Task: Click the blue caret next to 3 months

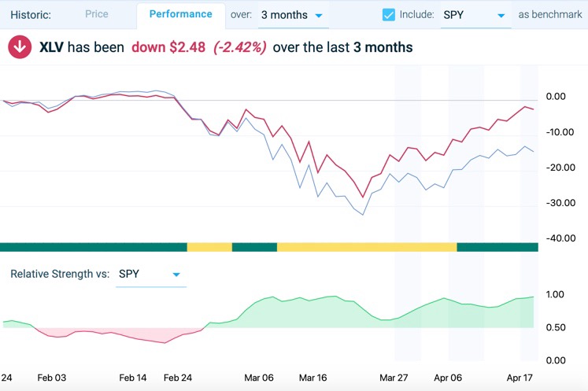Action: point(318,16)
